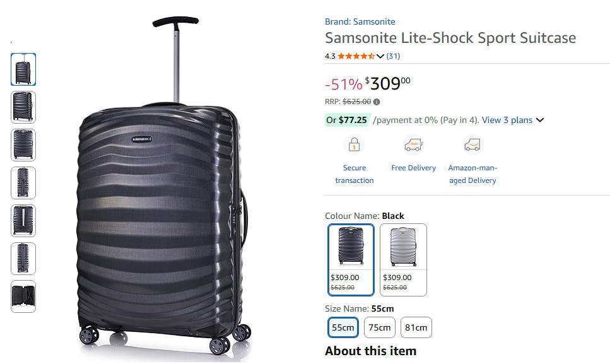Click the Amazon-managed Delivery box icon
This screenshot has height=364, width=610.
472,144
